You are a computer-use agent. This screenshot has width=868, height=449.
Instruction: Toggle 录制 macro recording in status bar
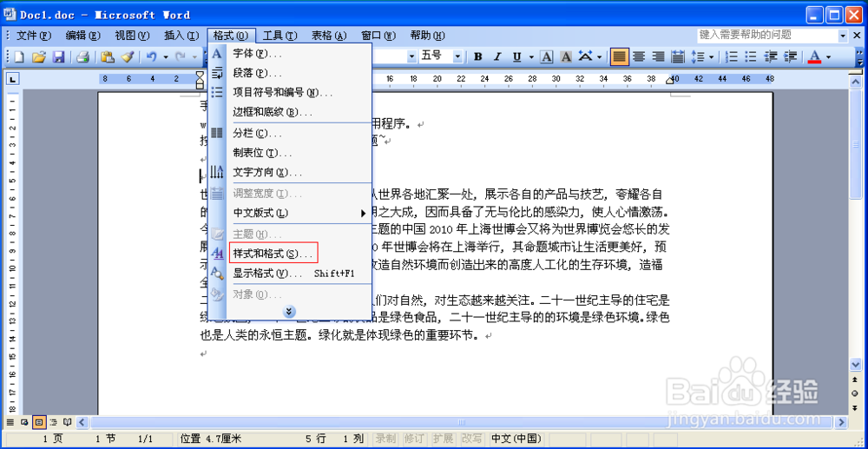point(386,439)
